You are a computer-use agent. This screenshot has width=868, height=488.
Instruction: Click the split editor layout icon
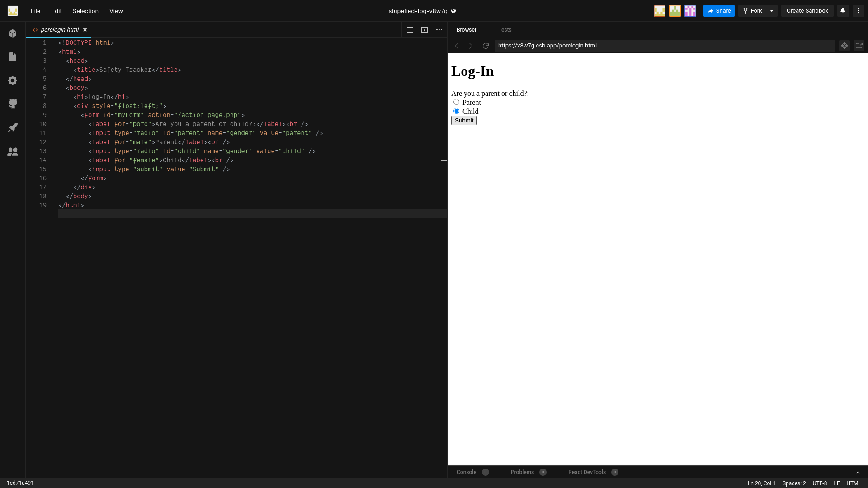pos(410,30)
